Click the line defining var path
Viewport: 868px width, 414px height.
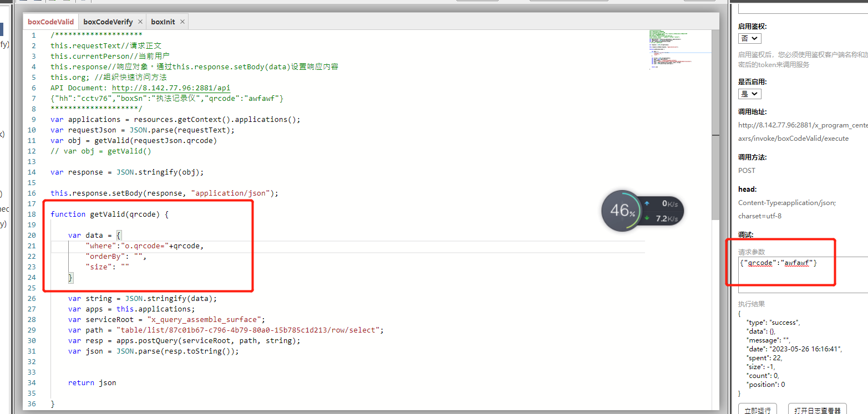226,330
